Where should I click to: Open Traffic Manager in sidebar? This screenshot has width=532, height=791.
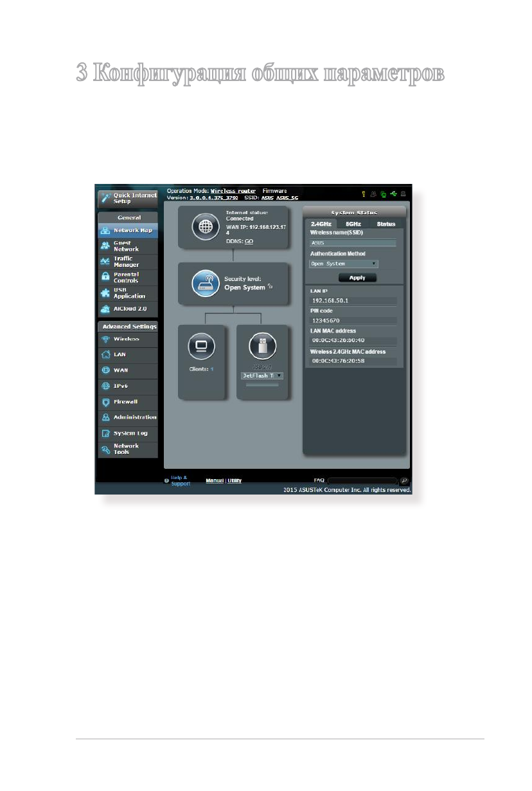(127, 262)
